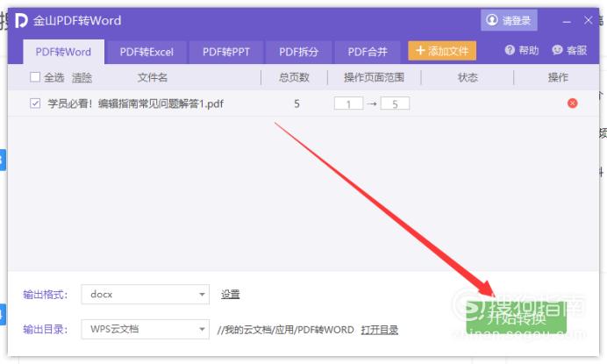Toggle the 全选 select-all checkbox
This screenshot has width=607, height=364.
coord(35,77)
